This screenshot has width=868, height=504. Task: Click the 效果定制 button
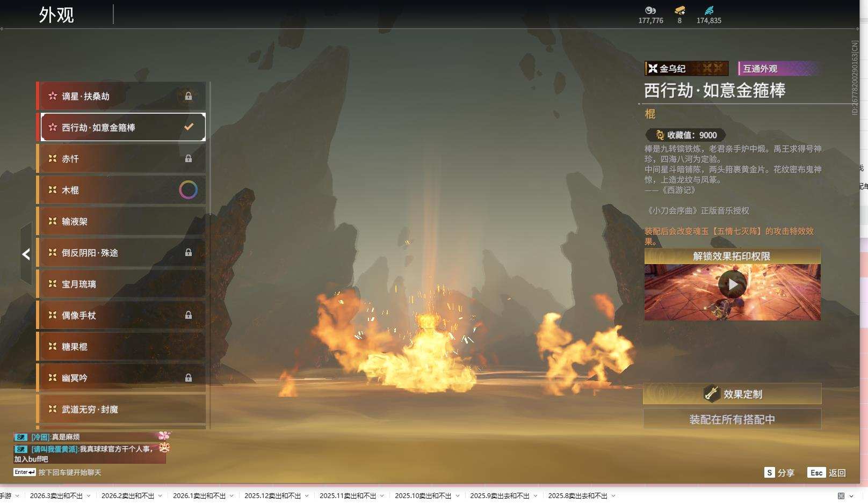[x=732, y=394]
